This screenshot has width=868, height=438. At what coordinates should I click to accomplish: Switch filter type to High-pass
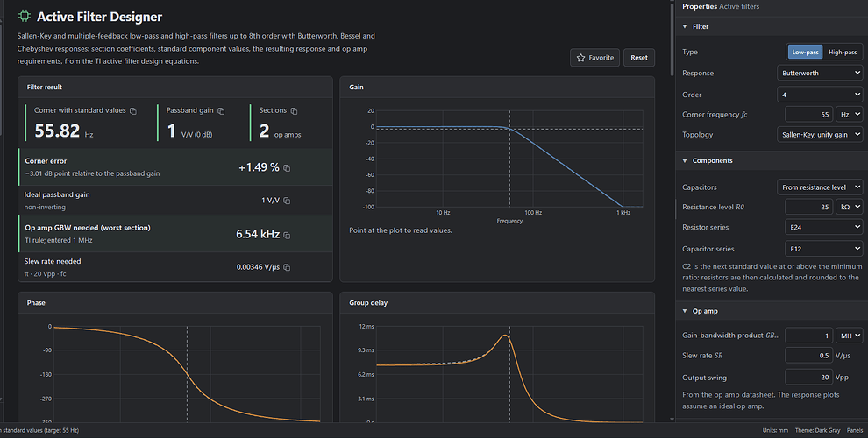click(842, 52)
